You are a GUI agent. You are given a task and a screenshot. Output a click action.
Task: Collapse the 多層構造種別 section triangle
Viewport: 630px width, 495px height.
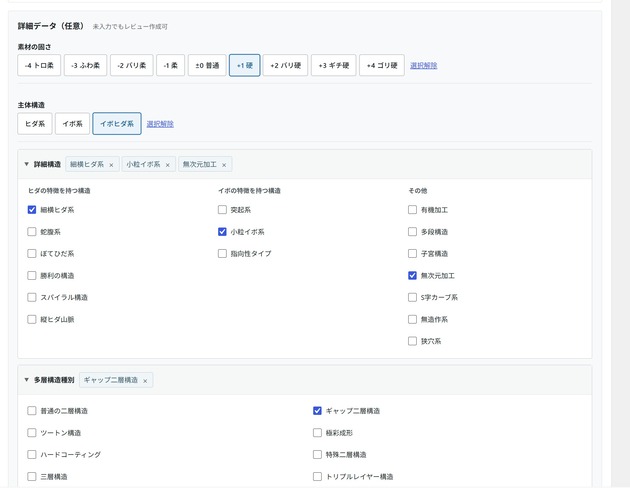coord(27,380)
